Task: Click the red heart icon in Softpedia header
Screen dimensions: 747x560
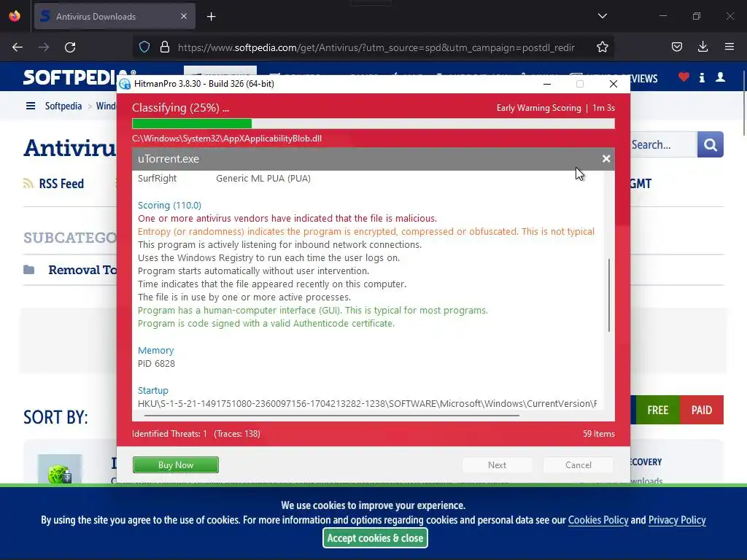Action: click(684, 77)
